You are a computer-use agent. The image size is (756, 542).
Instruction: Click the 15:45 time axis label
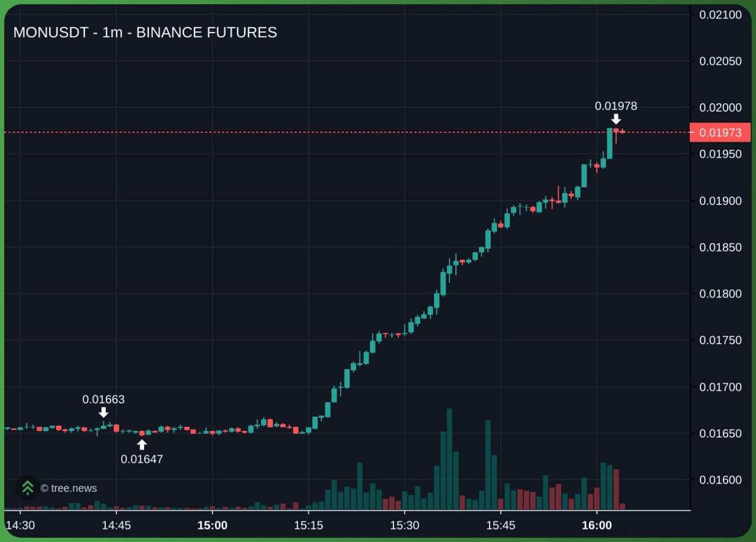[x=500, y=525]
